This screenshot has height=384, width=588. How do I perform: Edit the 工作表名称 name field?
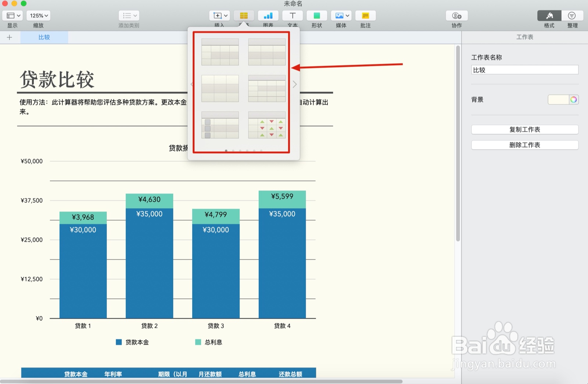524,69
